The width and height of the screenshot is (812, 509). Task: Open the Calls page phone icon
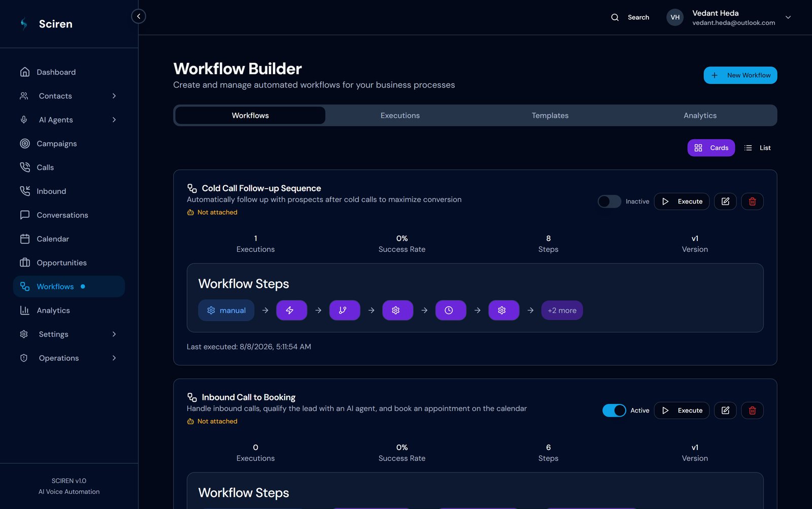[25, 167]
